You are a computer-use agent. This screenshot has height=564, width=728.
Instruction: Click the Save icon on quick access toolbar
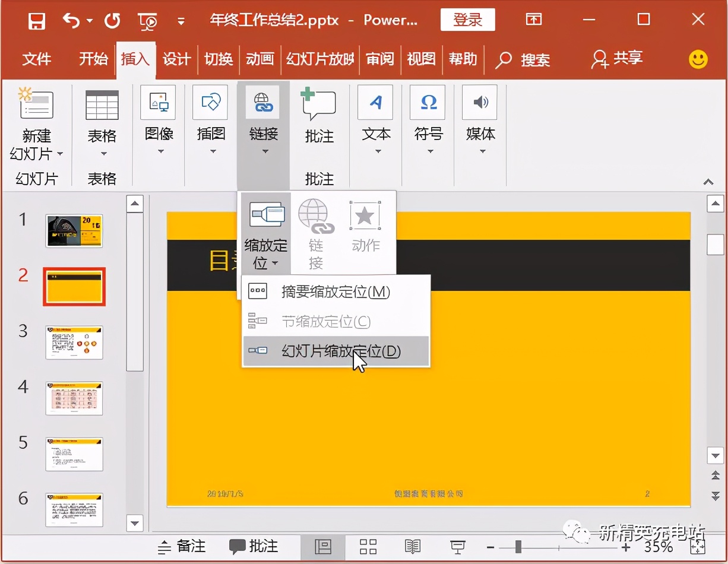pyautogui.click(x=36, y=20)
